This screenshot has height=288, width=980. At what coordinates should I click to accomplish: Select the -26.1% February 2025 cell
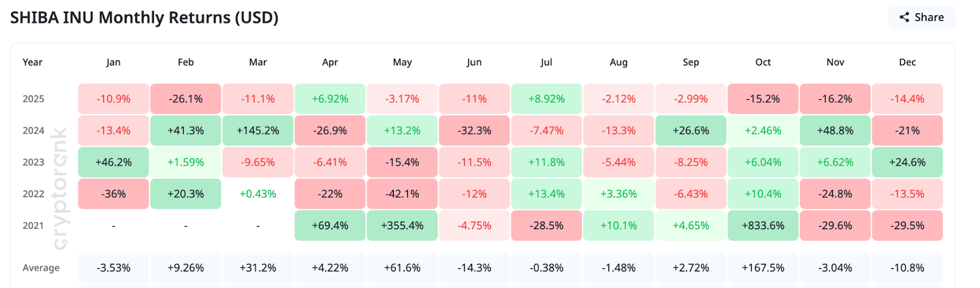pos(186,99)
